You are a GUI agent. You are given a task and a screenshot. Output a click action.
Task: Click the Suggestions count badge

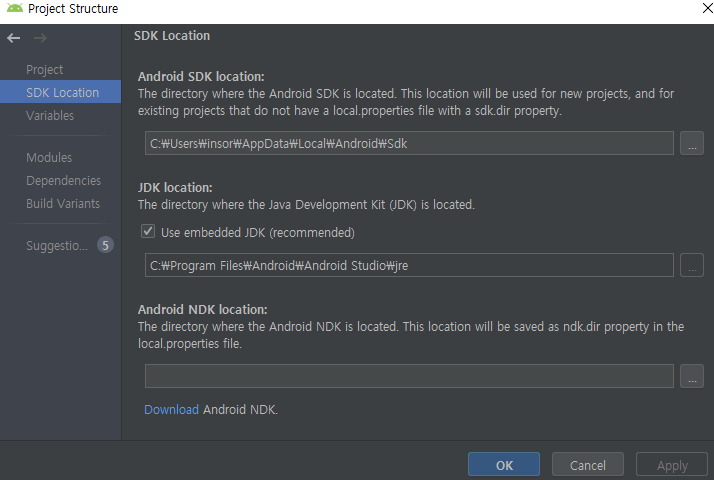click(x=105, y=245)
